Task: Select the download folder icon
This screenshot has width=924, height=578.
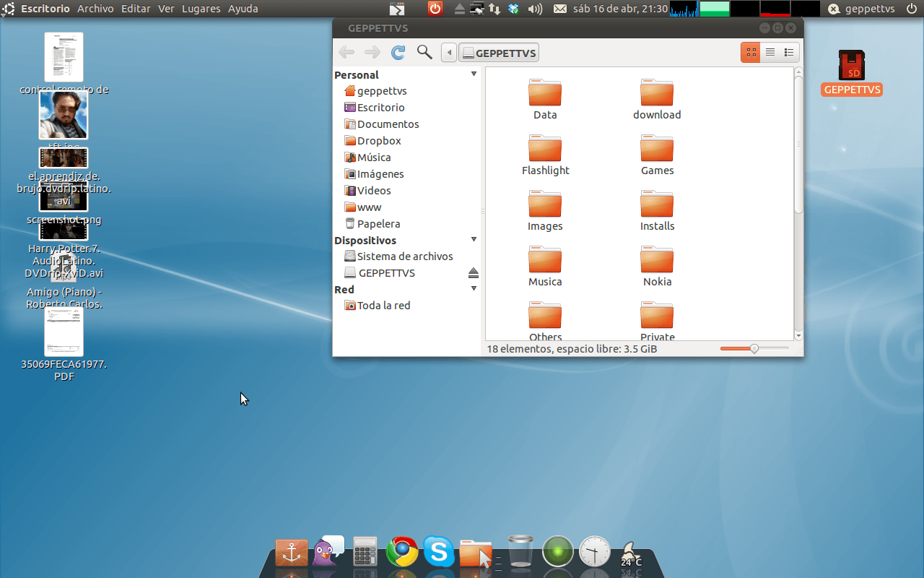Action: tap(657, 92)
